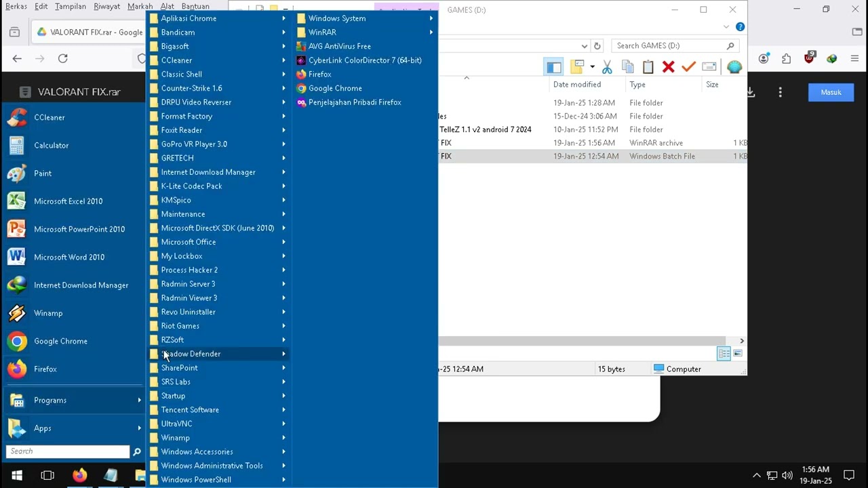Screen dimensions: 868x488
Task: Expand the Riot Games folder
Action: pyautogui.click(x=218, y=326)
